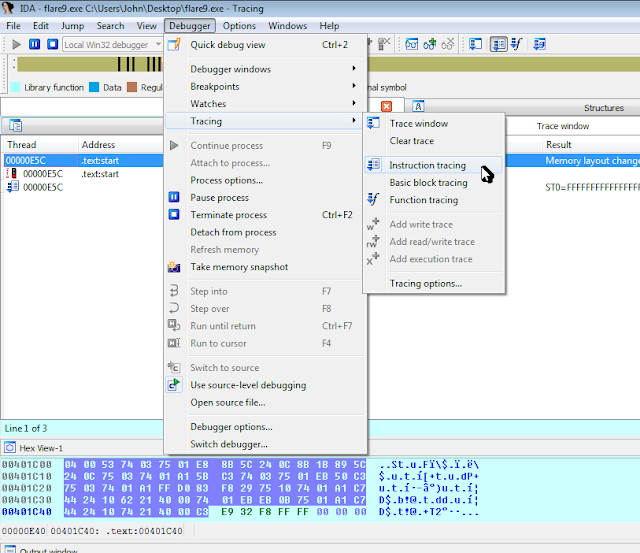Select Open source file... entry

264,402
